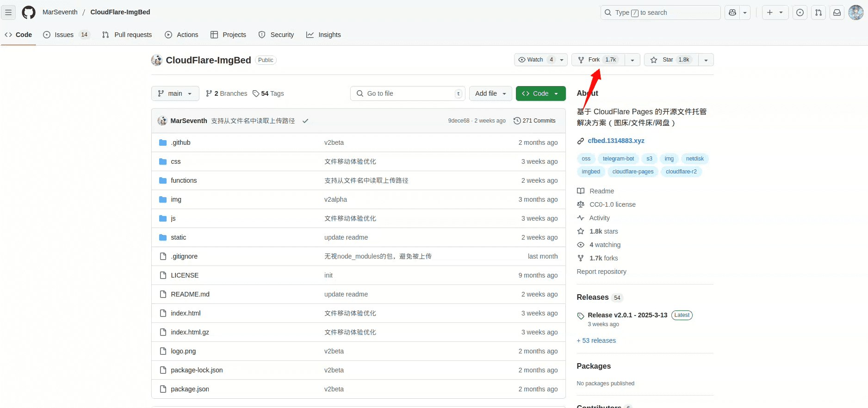Open the MarSeventh owner link
Screen dimensions: 868x408
pyautogui.click(x=60, y=12)
